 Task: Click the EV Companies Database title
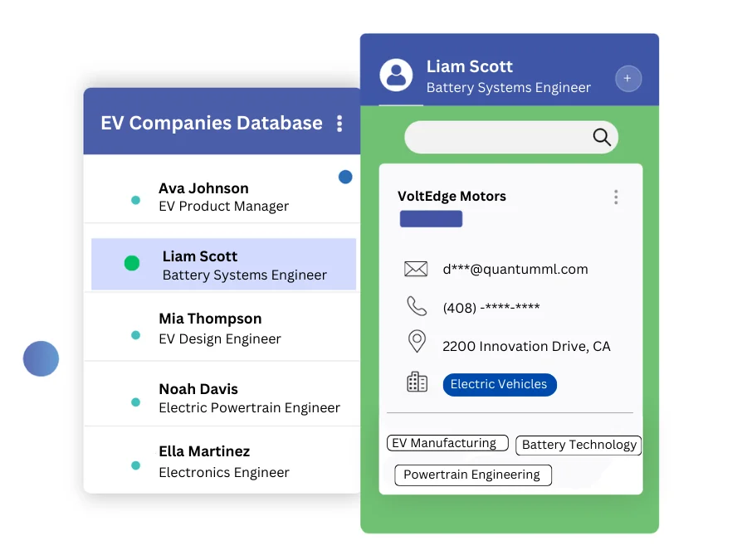pyautogui.click(x=212, y=124)
